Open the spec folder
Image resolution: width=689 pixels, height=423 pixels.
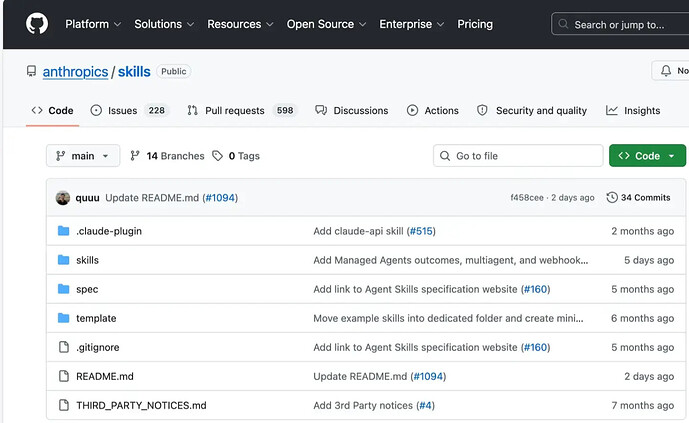coord(87,289)
